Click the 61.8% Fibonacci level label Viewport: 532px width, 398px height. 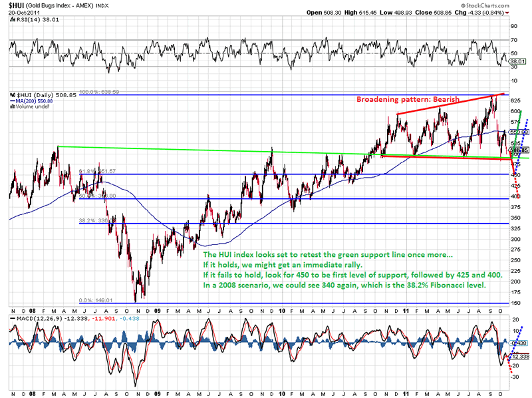(x=91, y=171)
